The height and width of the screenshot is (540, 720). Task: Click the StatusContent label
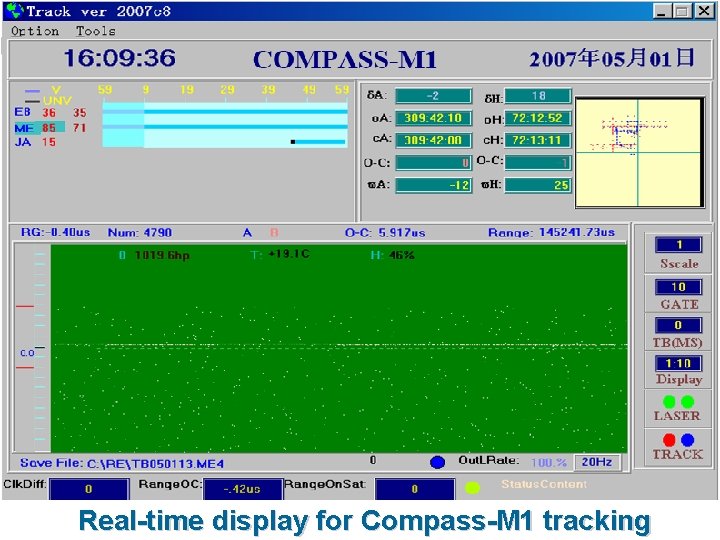click(544, 484)
